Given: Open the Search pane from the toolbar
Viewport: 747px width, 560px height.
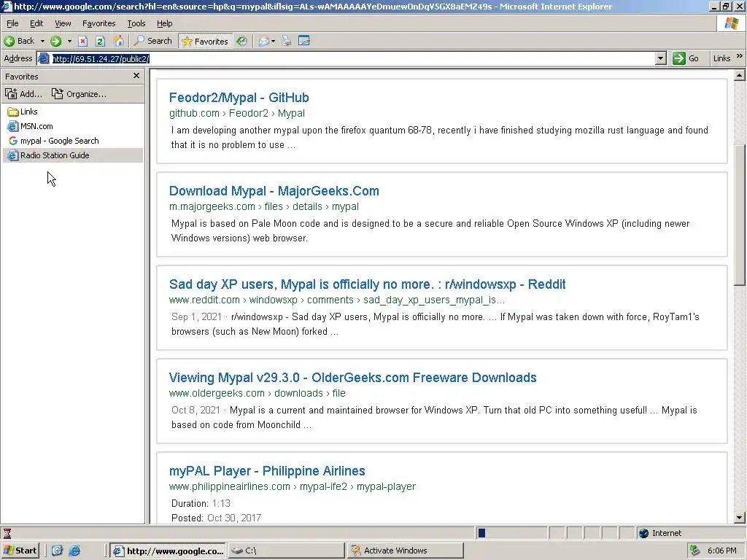Looking at the screenshot, I should 153,41.
